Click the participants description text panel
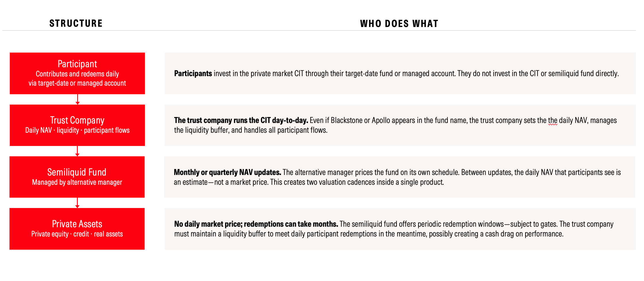 pyautogui.click(x=400, y=73)
